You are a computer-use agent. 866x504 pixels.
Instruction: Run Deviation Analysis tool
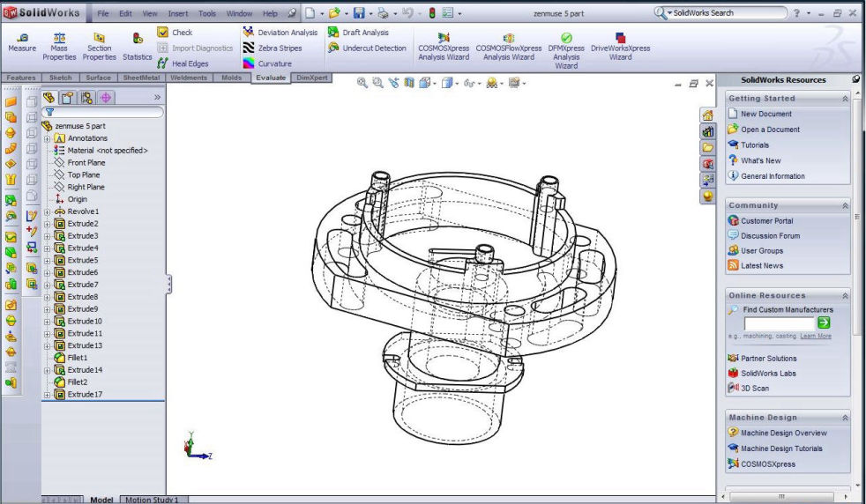tap(249, 33)
